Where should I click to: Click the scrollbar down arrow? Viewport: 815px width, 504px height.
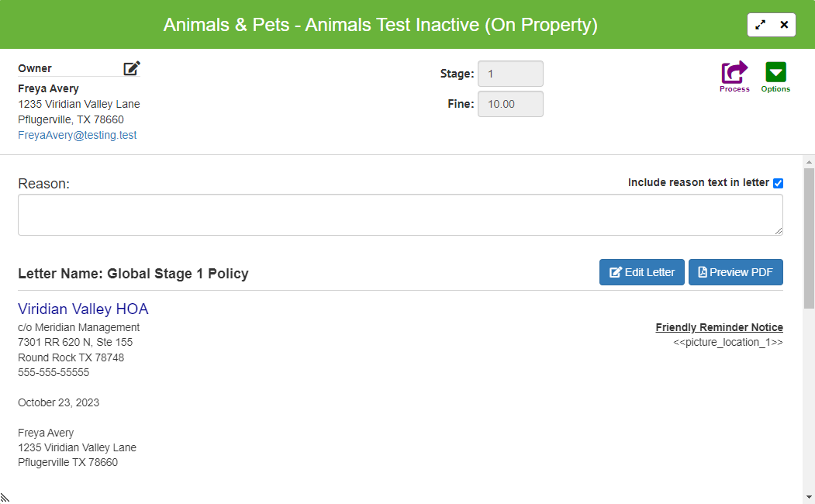point(809,498)
